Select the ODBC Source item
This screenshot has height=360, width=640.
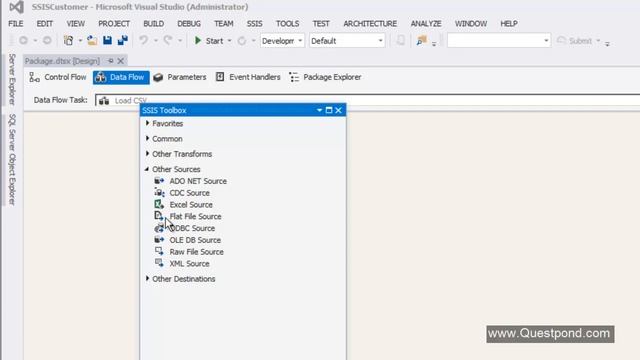tap(185, 228)
